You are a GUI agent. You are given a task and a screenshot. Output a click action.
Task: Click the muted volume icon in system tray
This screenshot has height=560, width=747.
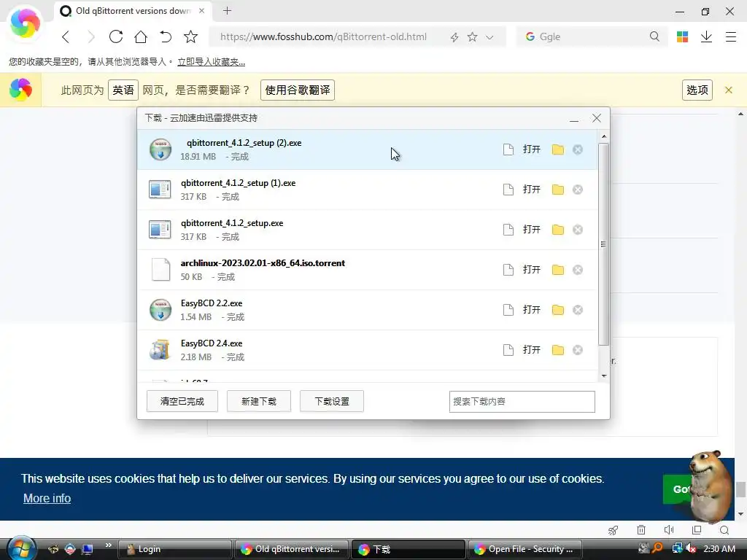pos(692,548)
